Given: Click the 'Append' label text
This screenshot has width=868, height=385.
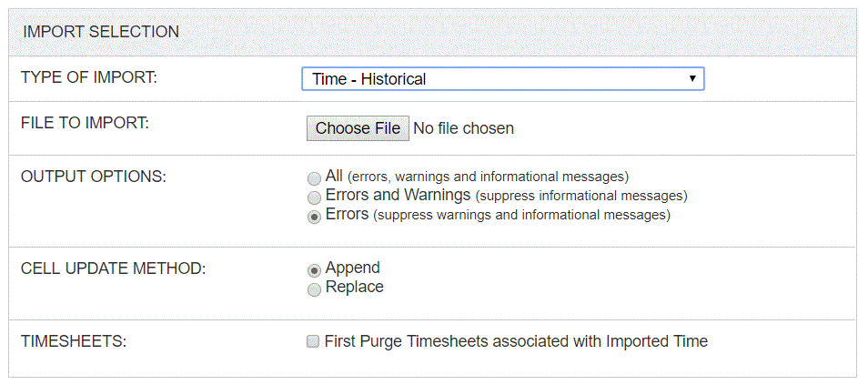Looking at the screenshot, I should (353, 268).
